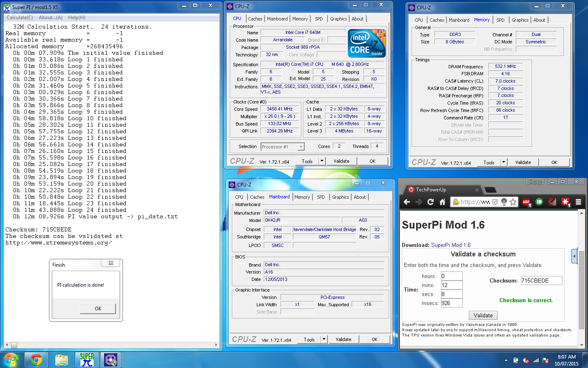Open the Pushbullet extension icon
Image resolution: width=588 pixels, height=368 pixels.
click(539, 202)
